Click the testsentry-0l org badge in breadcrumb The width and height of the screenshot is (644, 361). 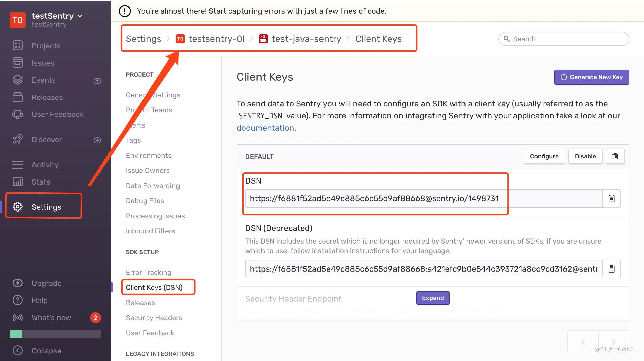point(180,39)
